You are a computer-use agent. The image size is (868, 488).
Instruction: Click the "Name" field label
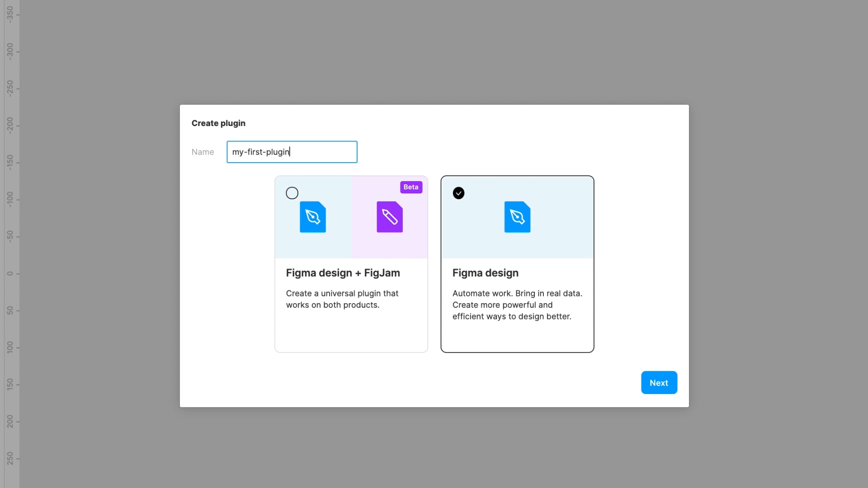click(x=203, y=152)
